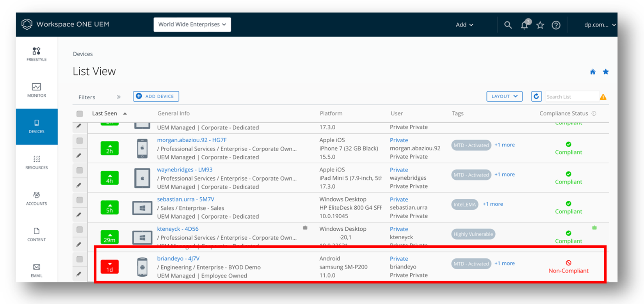Viewport: 644px width, 304px height.
Task: Click the General Info column header
Action: (173, 113)
